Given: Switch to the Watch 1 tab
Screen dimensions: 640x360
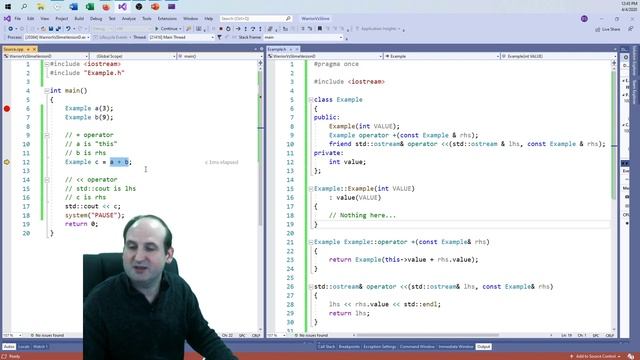Looking at the screenshot, I should [40, 347].
